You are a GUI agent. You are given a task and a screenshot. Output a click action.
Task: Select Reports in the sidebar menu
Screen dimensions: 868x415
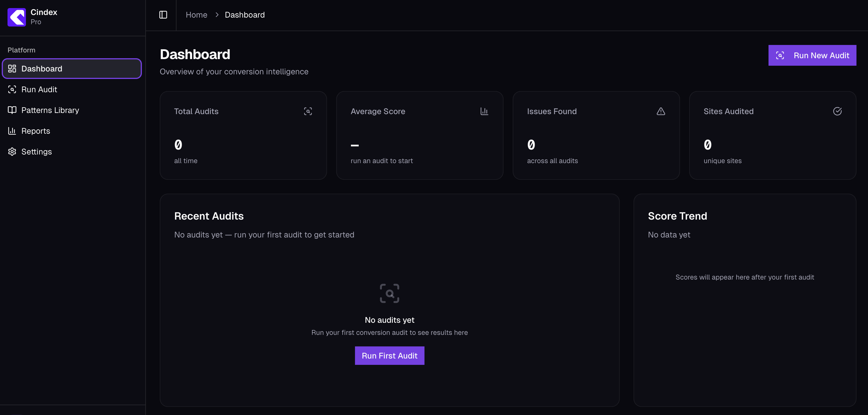[36, 131]
